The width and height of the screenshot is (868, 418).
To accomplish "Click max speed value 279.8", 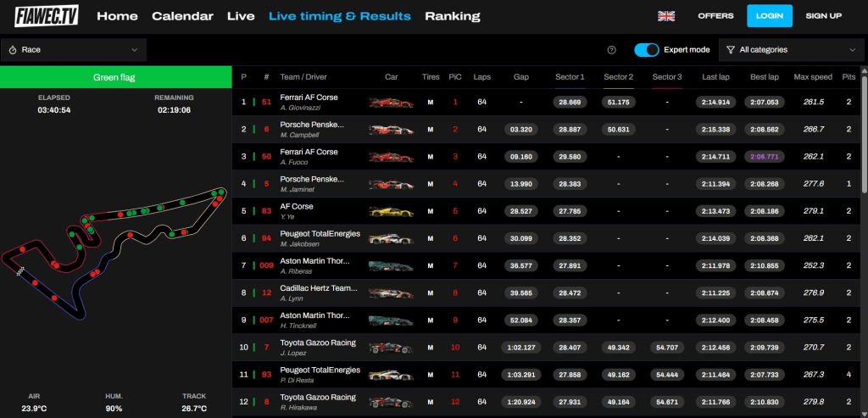I will 813,403.
